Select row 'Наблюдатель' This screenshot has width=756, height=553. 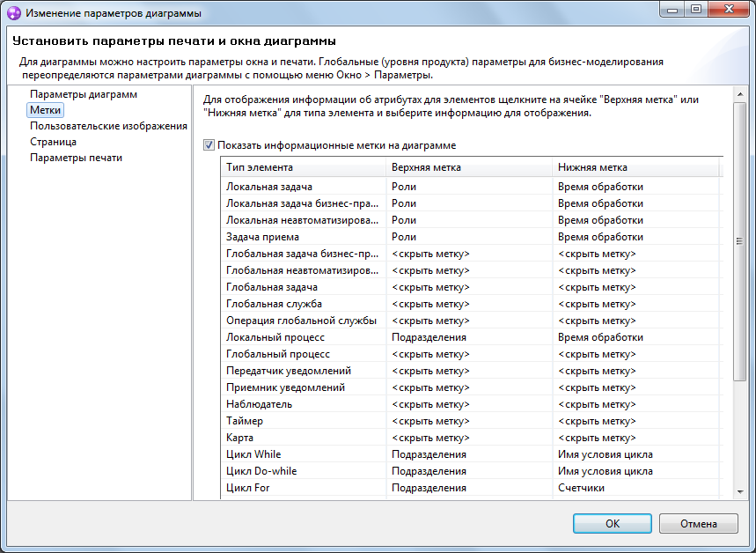click(x=470, y=404)
